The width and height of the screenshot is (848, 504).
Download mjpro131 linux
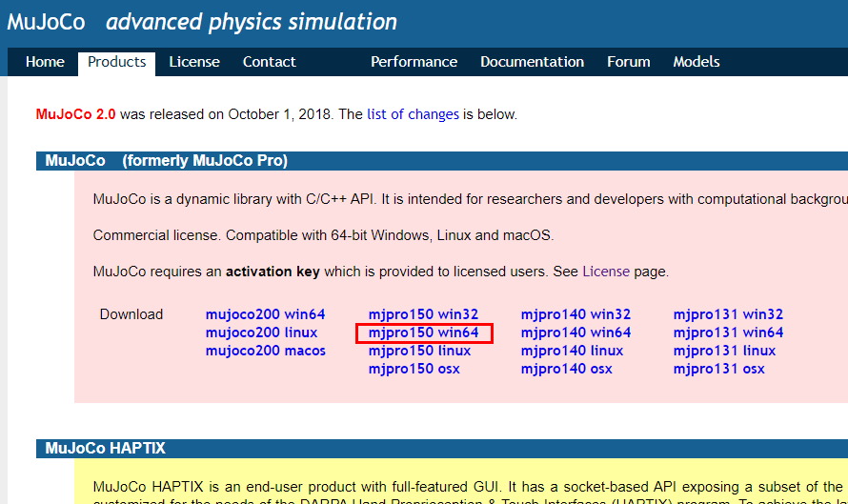tap(724, 351)
